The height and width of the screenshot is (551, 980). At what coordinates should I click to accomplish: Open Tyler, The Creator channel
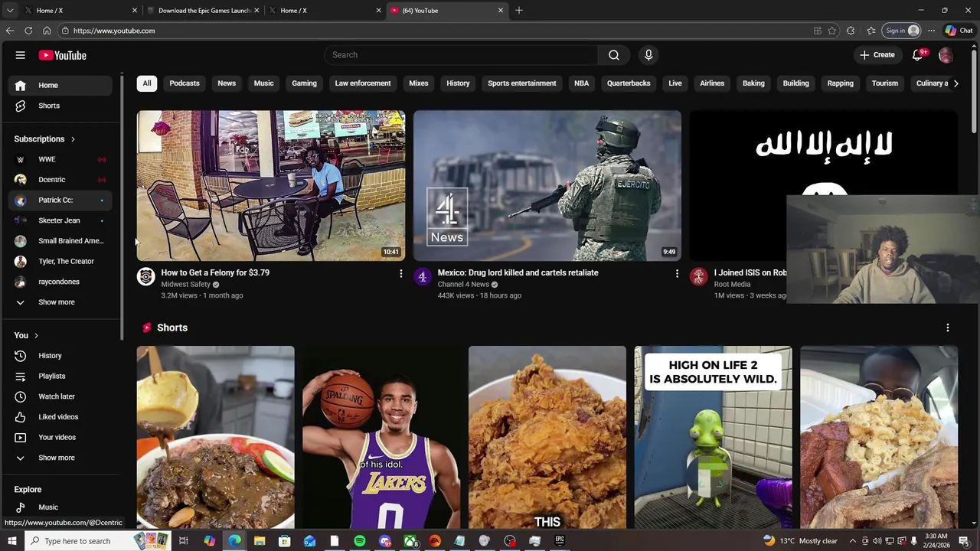[61, 261]
